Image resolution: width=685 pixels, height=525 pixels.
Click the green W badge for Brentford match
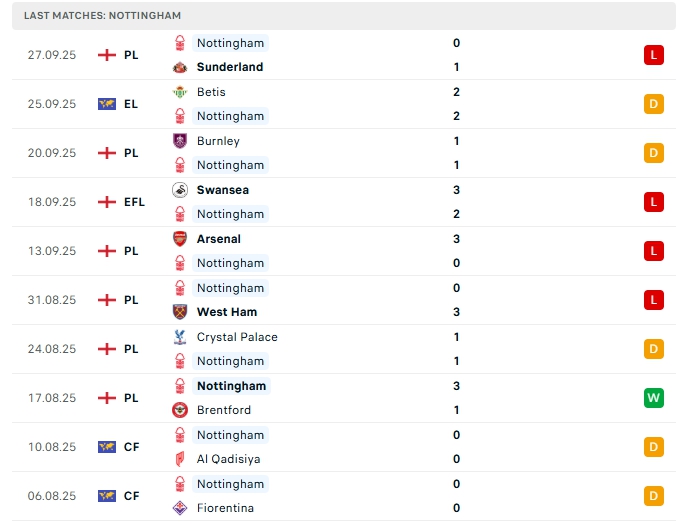654,398
